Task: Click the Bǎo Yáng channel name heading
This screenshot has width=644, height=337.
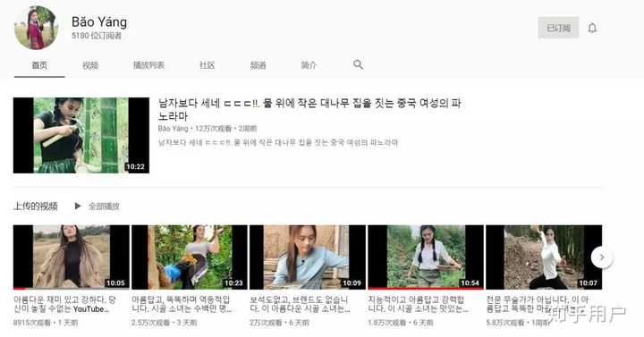Action: click(99, 21)
